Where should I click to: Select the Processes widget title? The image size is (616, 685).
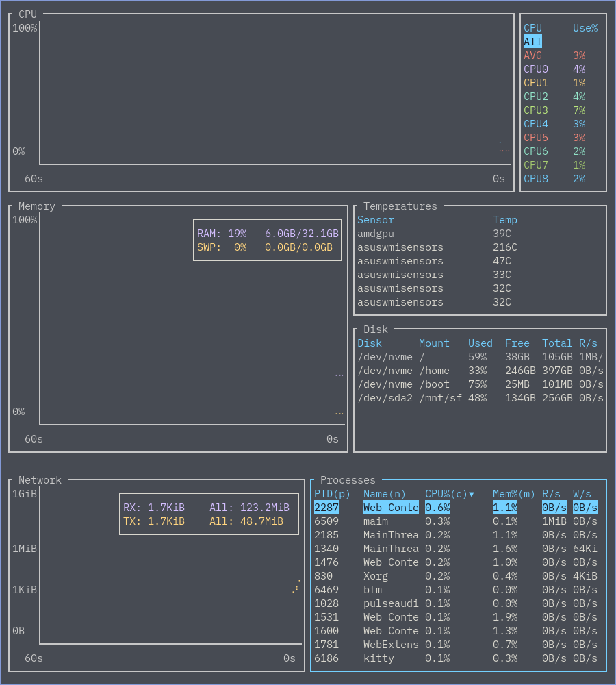click(348, 480)
